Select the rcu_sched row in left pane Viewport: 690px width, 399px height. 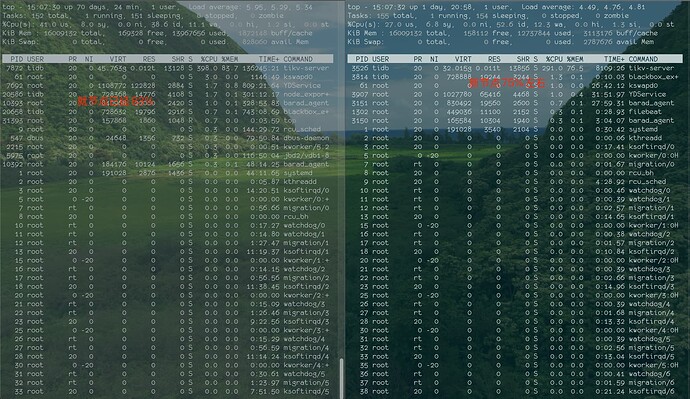click(167, 129)
